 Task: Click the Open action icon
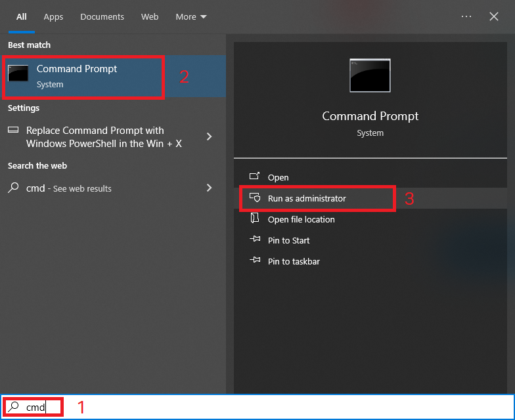click(x=255, y=176)
